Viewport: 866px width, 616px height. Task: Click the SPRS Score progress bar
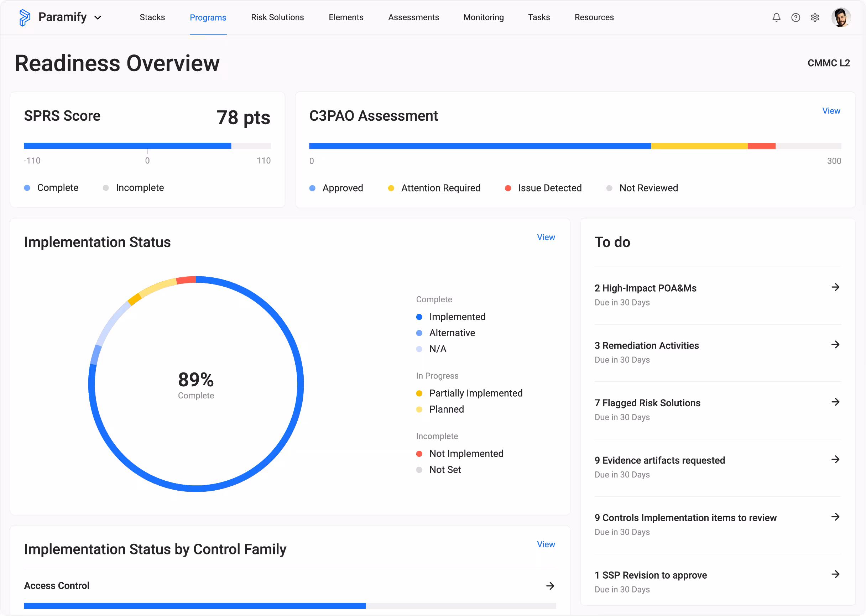tap(147, 146)
